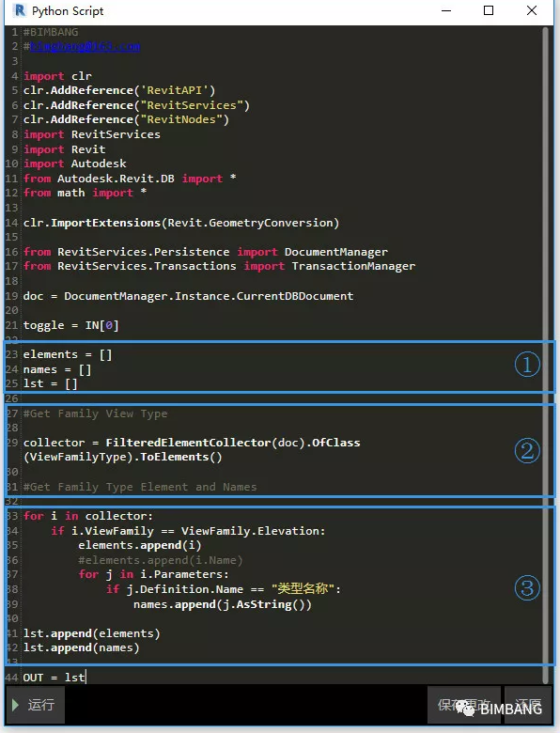Click the 'elements = []' line

(68, 355)
